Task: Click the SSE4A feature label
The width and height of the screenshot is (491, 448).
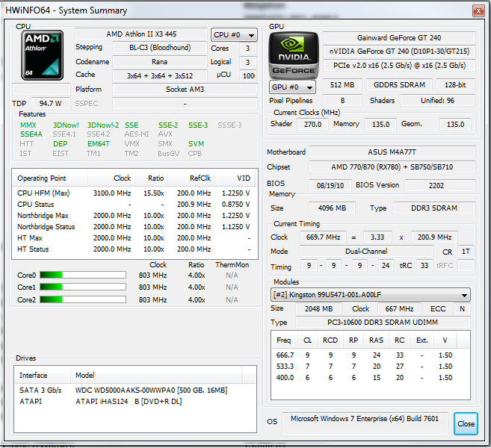Action: click(31, 134)
